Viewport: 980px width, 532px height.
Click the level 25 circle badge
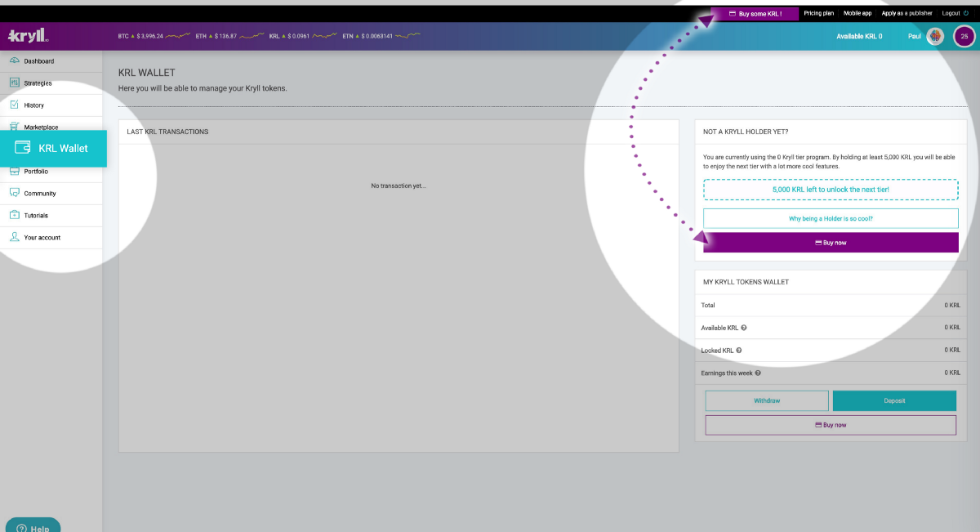(964, 37)
